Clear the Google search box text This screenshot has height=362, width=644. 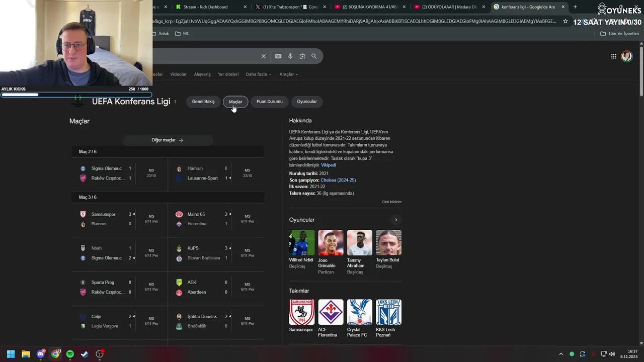click(x=263, y=56)
